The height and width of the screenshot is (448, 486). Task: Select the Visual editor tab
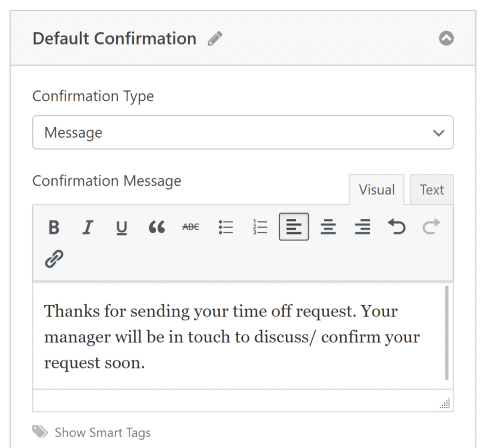376,189
